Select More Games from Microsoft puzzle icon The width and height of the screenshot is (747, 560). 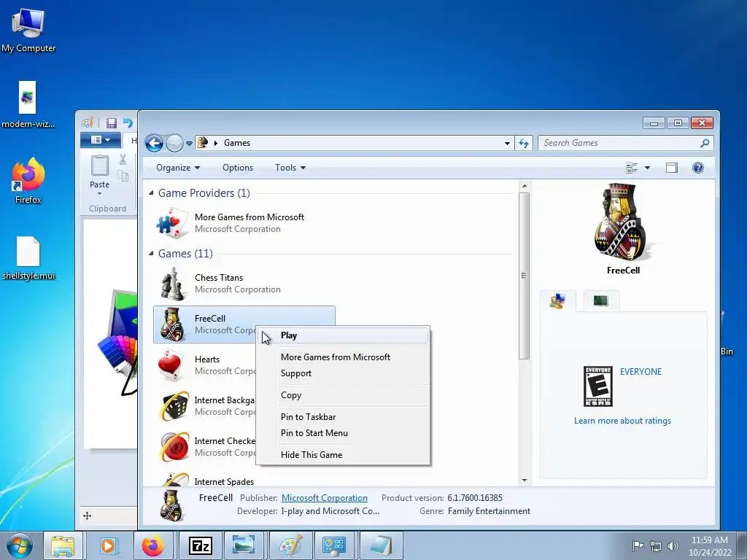pyautogui.click(x=171, y=223)
